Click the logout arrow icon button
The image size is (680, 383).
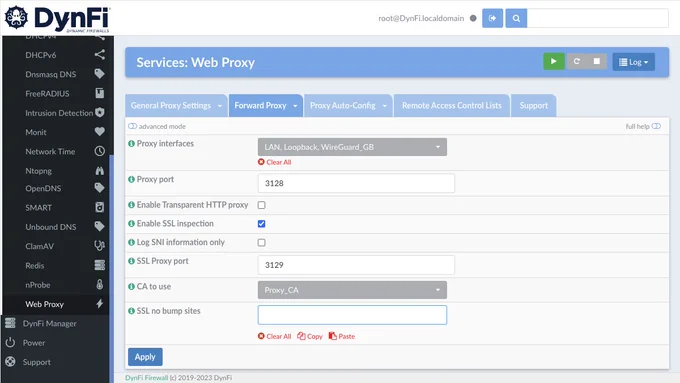tap(492, 18)
